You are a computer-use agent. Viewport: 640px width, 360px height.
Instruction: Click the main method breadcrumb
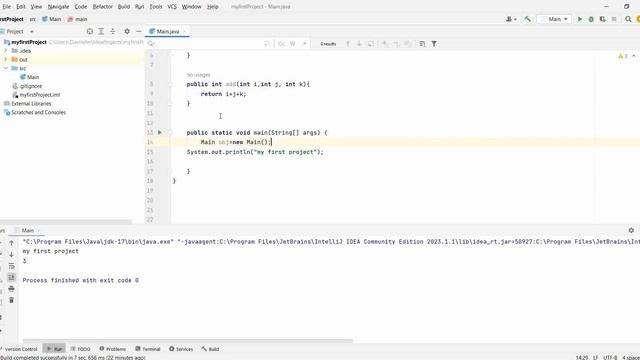click(x=78, y=19)
